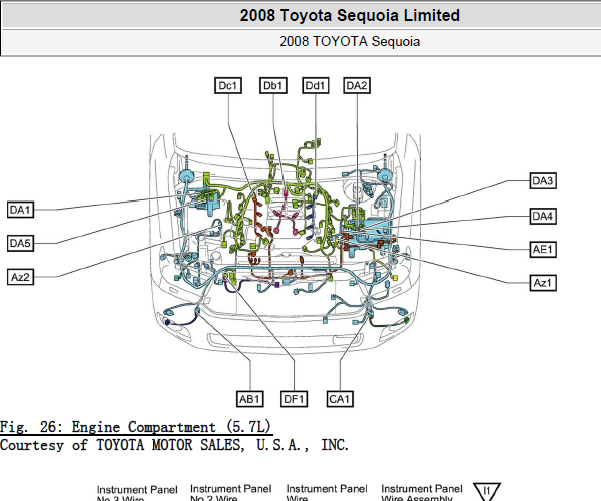Image resolution: width=601 pixels, height=501 pixels.
Task: Click the CA1 connector label
Action: 340,399
